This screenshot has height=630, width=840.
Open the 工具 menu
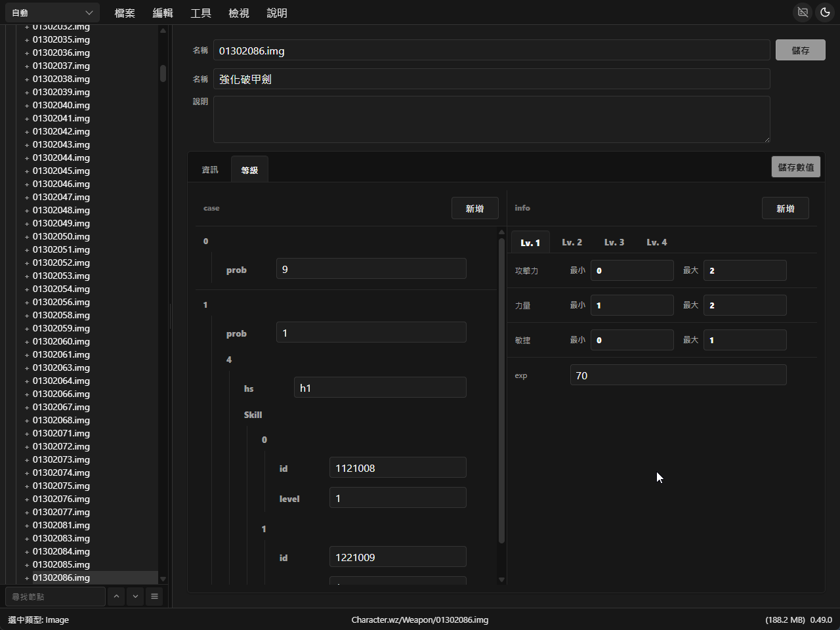pyautogui.click(x=201, y=13)
